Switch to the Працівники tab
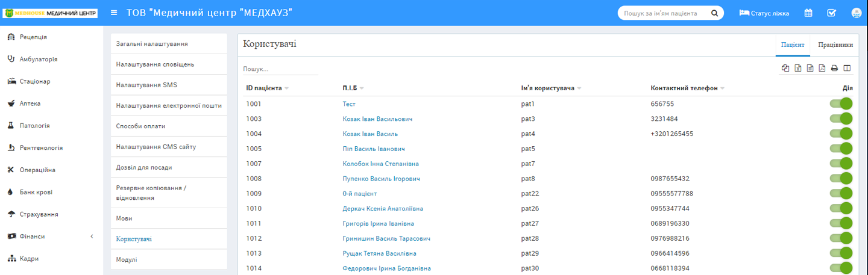This screenshot has height=275, width=868. (835, 45)
